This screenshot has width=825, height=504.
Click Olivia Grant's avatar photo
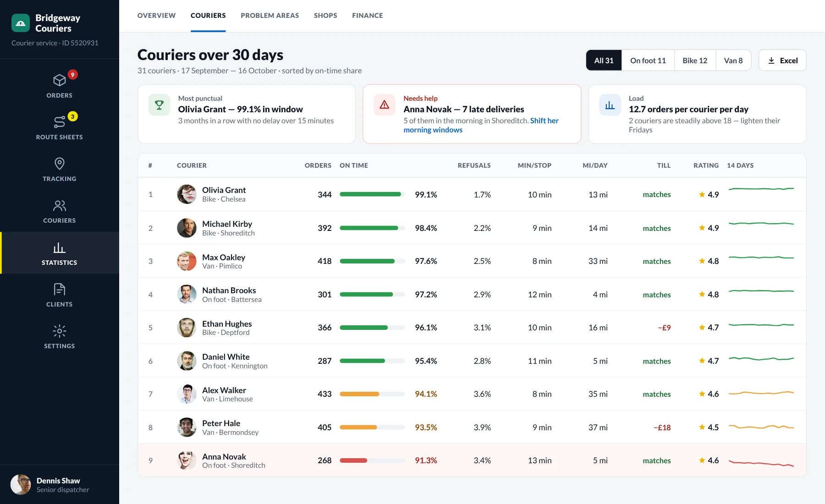(x=187, y=194)
